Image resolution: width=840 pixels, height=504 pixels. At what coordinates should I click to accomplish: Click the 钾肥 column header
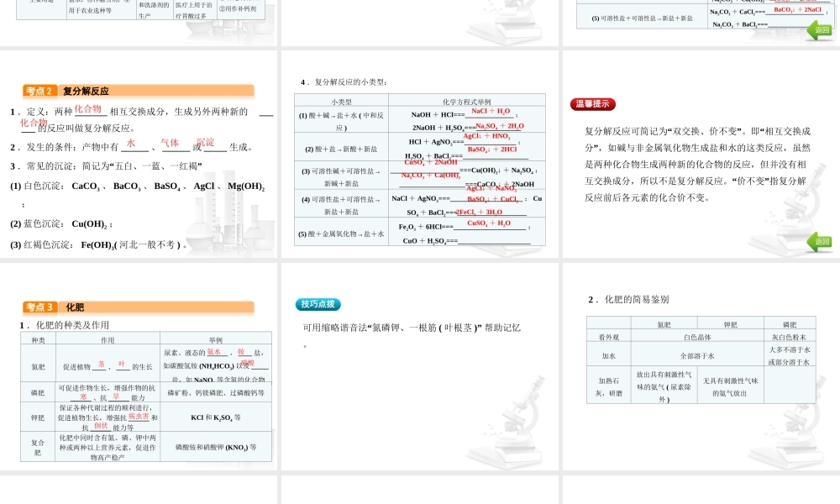[730, 323]
